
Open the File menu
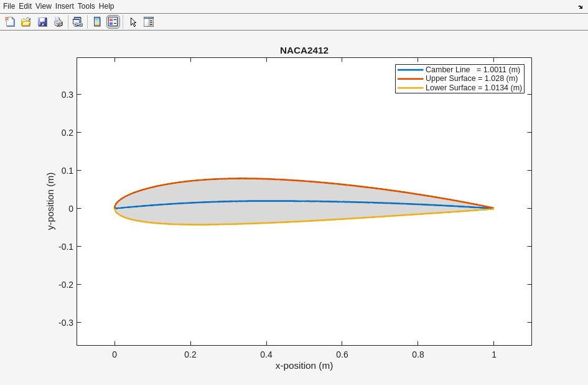pos(9,6)
